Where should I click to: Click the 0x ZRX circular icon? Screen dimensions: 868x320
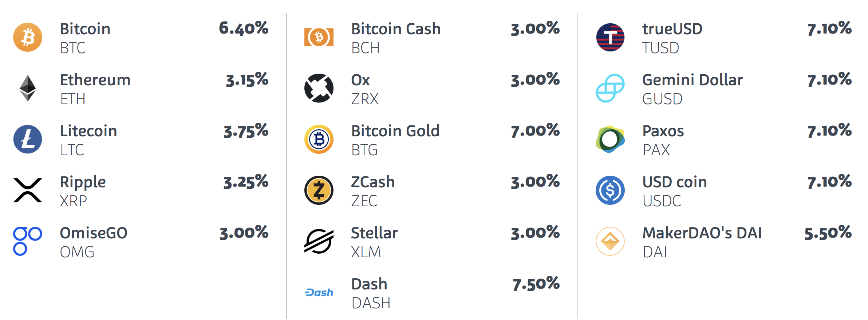click(319, 88)
